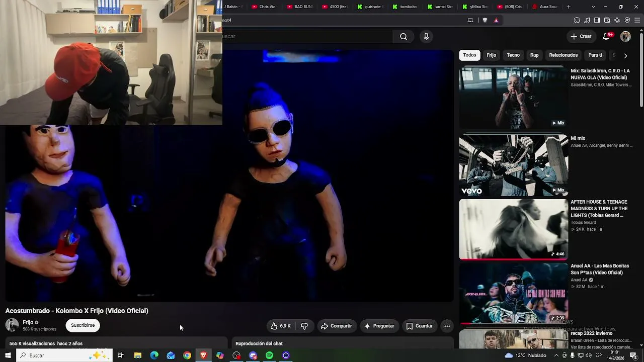Click the Crear button

tap(581, 36)
